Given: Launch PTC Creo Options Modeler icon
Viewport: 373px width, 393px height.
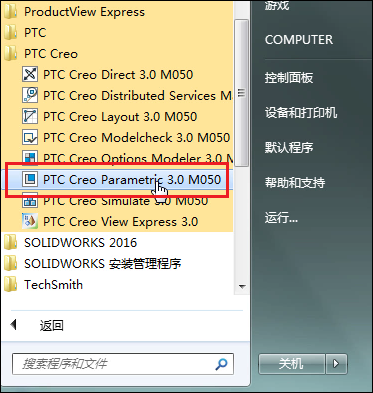Looking at the screenshot, I should (x=30, y=157).
